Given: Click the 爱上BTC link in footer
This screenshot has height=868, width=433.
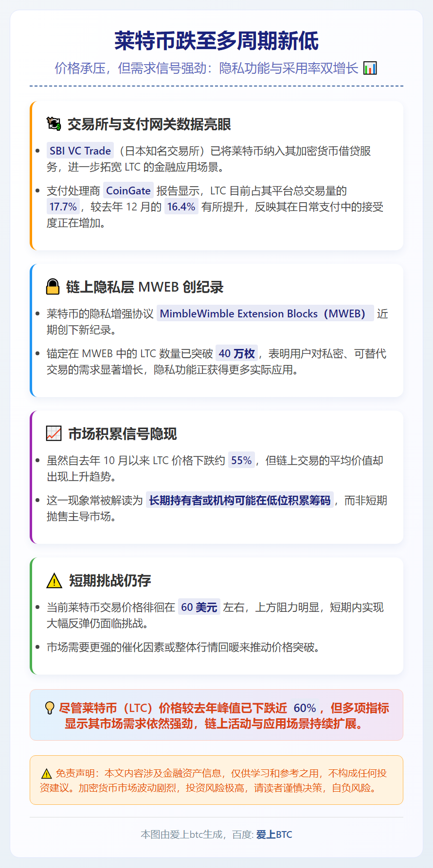Looking at the screenshot, I should [x=274, y=834].
